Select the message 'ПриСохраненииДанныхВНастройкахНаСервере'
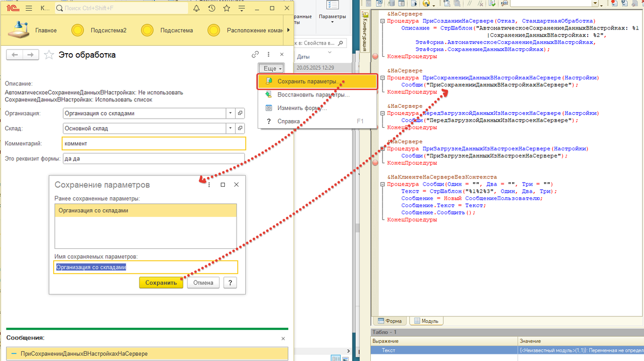 tap(147, 354)
